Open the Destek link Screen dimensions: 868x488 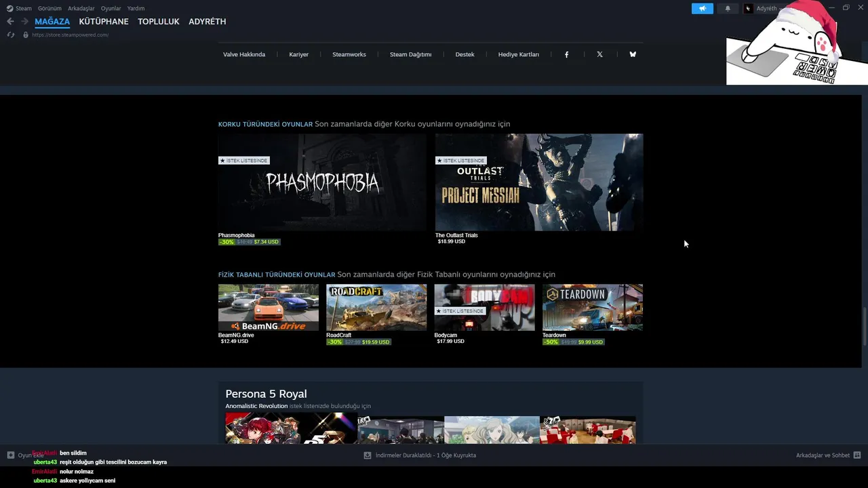coord(465,54)
